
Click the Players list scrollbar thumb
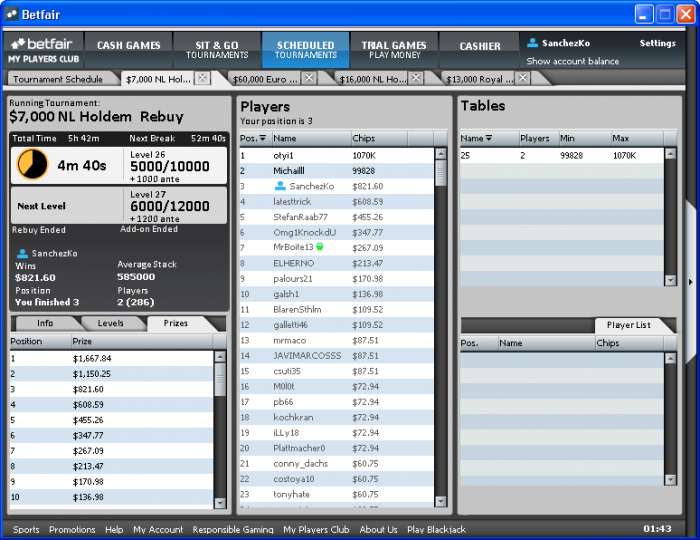pyautogui.click(x=441, y=173)
